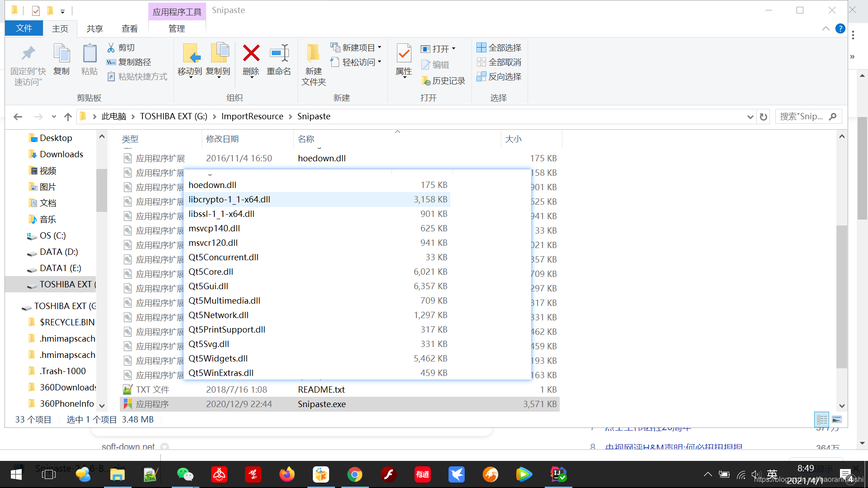Select Downloads in the navigation pane

coord(61,154)
